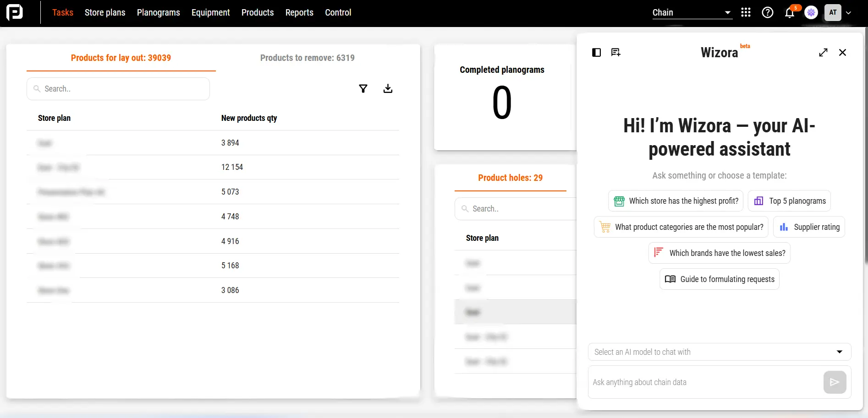Screen dimensions: 868x418
Task: Open the filter options for products table
Action: tap(363, 88)
